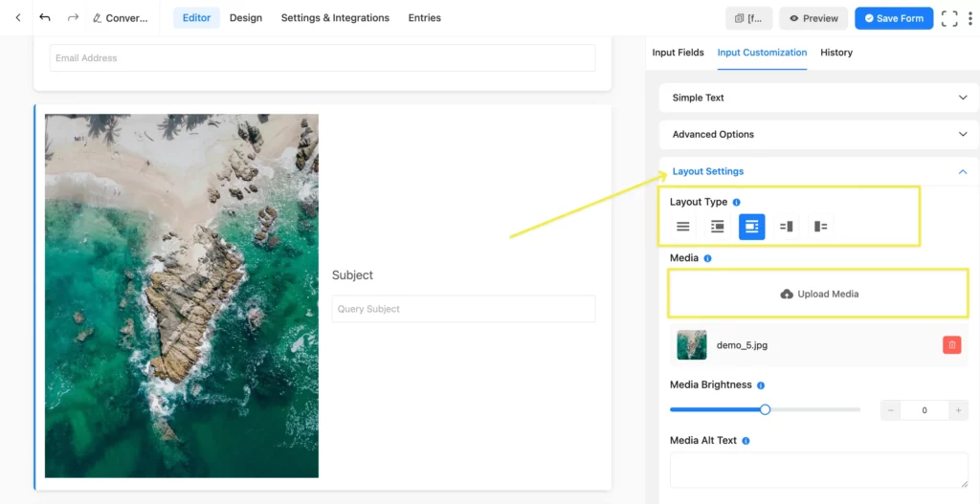Click the Subject field label
This screenshot has height=504, width=980.
pyautogui.click(x=352, y=274)
